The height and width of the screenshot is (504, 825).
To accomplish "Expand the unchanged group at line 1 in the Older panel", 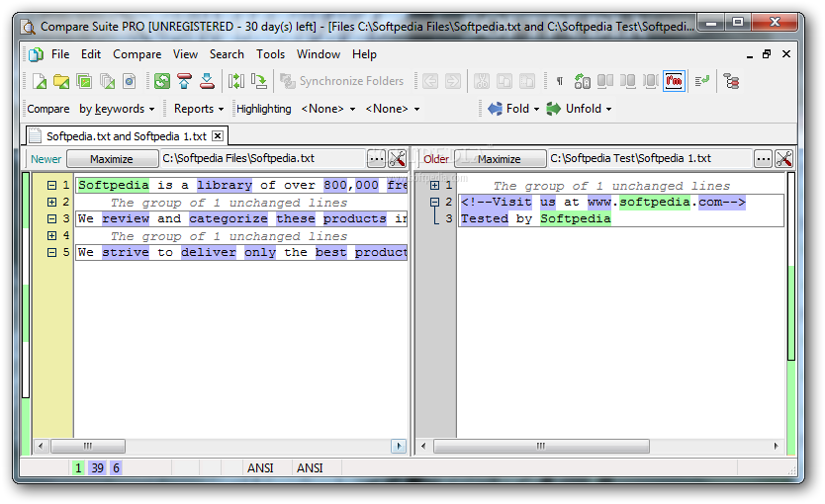I will click(434, 185).
